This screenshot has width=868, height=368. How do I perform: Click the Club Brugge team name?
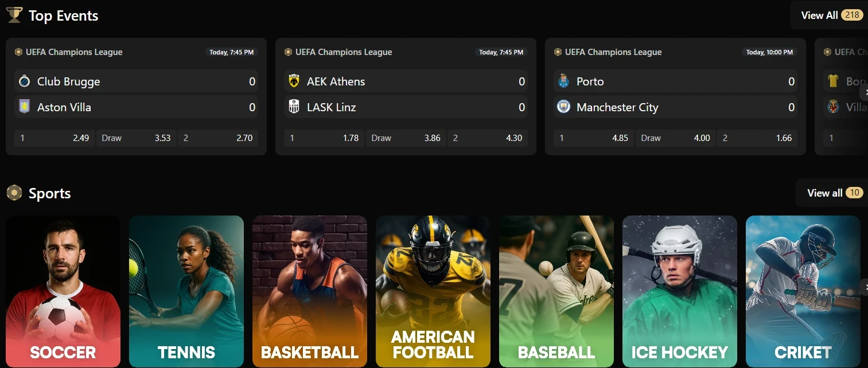coord(69,81)
